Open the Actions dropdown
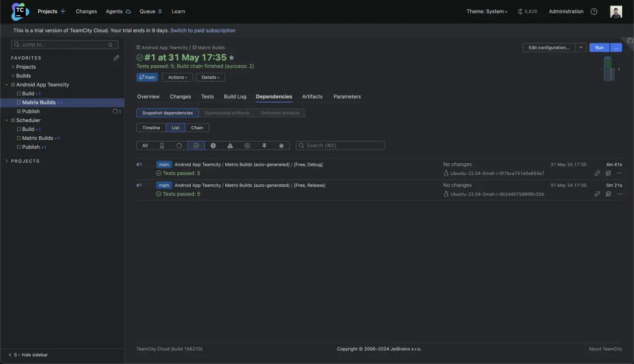The width and height of the screenshot is (634, 364). point(177,77)
